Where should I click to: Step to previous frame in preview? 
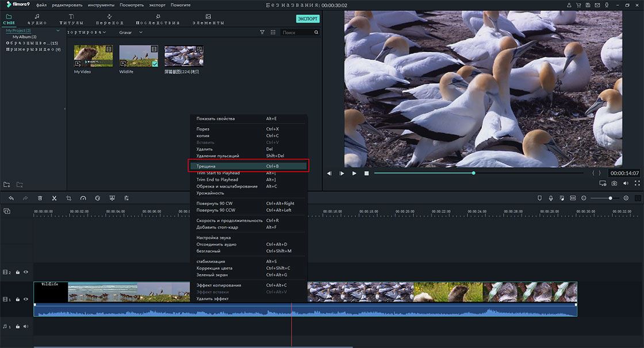tap(329, 173)
